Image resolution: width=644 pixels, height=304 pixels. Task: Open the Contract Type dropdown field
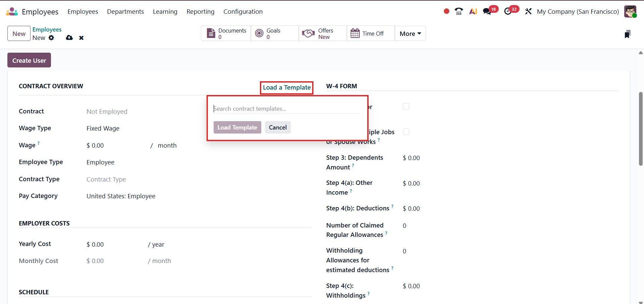[x=134, y=179]
